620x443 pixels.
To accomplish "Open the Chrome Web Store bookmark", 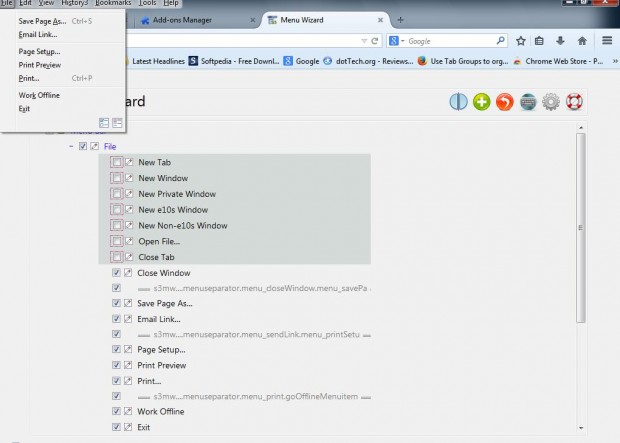I will (x=558, y=61).
